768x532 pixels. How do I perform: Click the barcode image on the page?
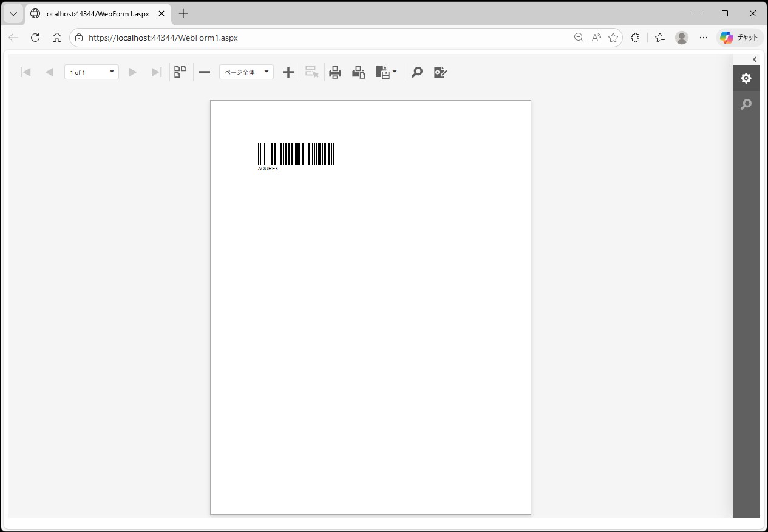[x=296, y=154]
